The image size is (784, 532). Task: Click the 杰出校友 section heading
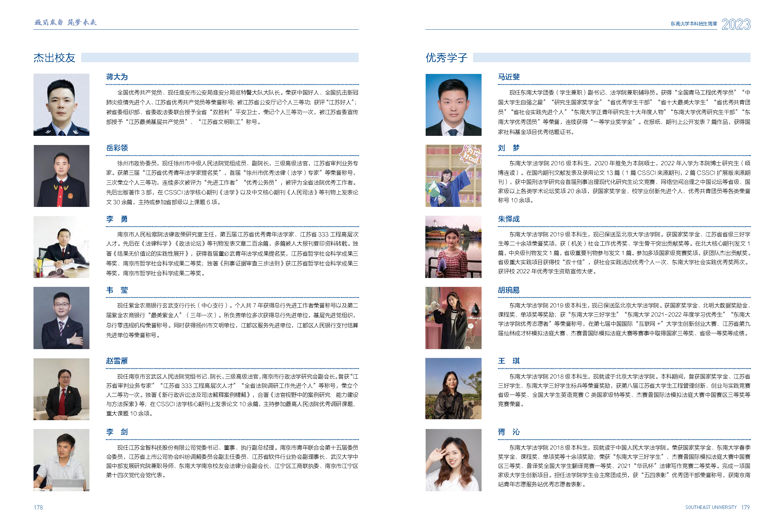54,58
